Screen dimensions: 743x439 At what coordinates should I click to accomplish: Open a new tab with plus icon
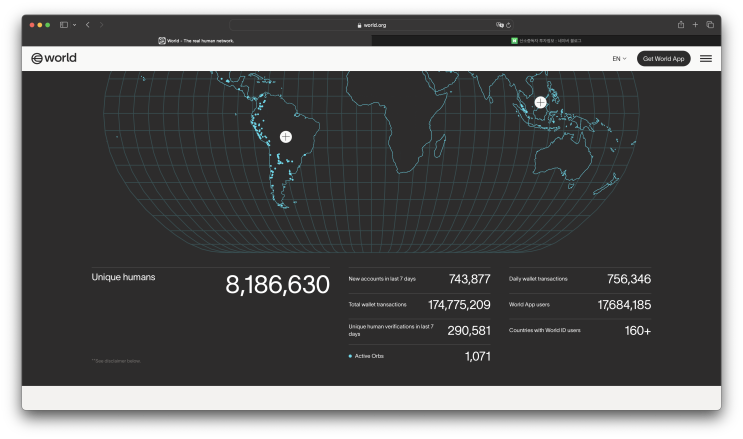(695, 25)
